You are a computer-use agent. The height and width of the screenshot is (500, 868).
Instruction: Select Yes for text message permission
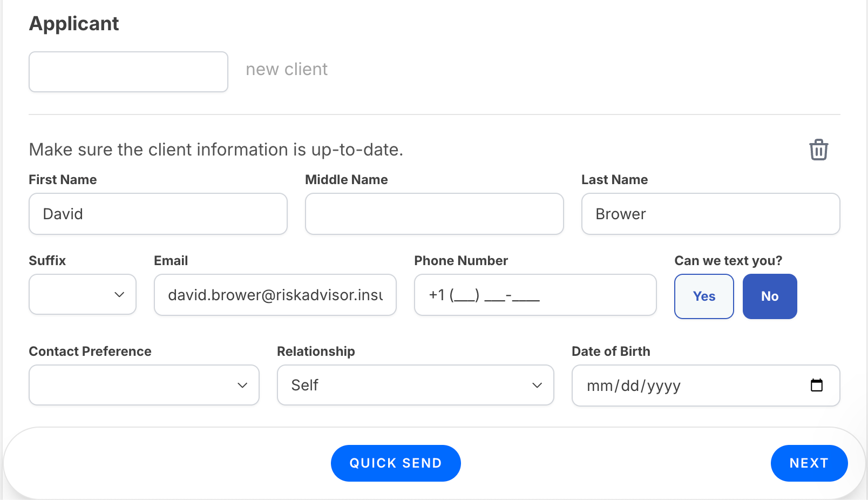(704, 296)
